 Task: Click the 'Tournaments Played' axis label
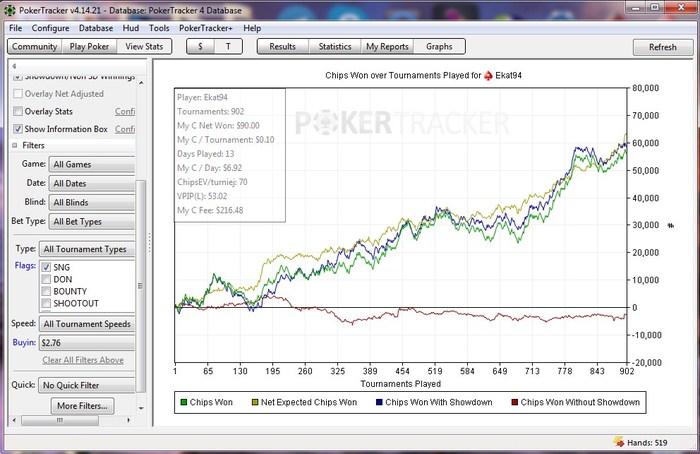[x=401, y=384]
